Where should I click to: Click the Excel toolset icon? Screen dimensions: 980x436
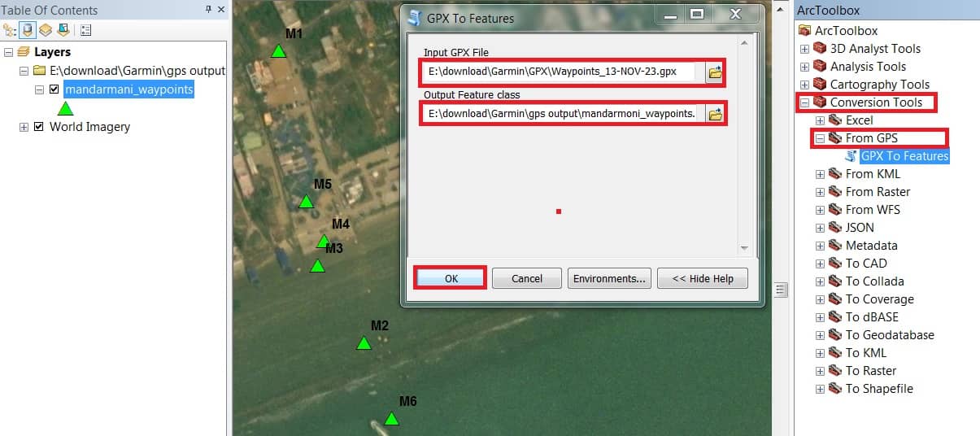coord(835,120)
